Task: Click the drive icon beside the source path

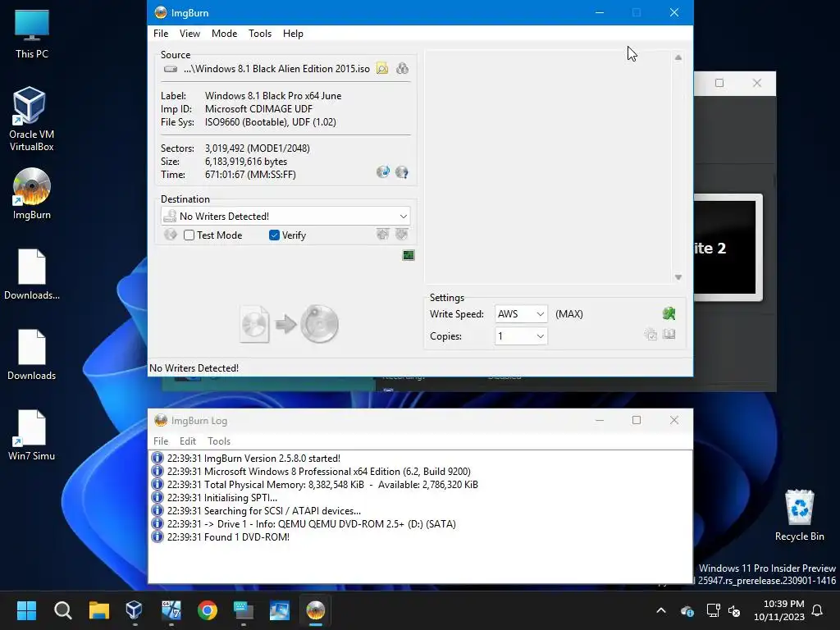Action: [x=171, y=69]
